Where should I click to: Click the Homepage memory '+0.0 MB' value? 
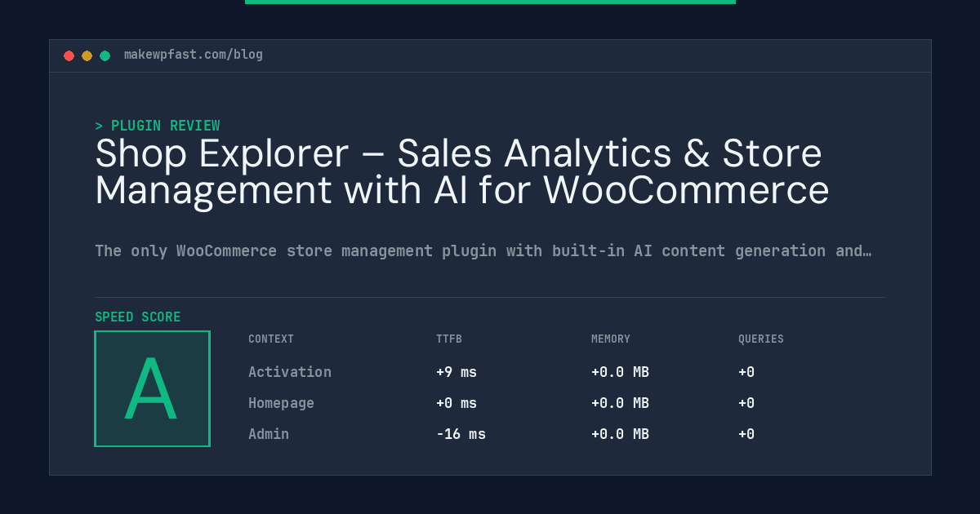pos(620,403)
